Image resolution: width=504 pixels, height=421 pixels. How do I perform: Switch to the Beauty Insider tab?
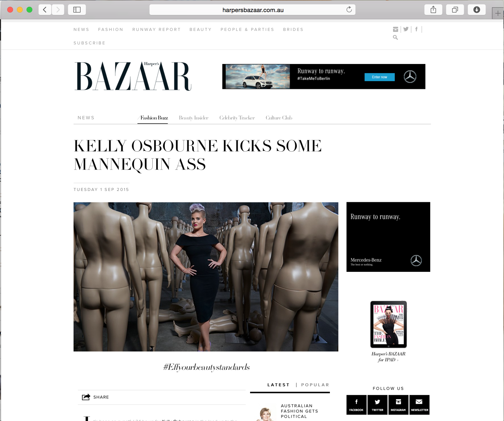(194, 118)
